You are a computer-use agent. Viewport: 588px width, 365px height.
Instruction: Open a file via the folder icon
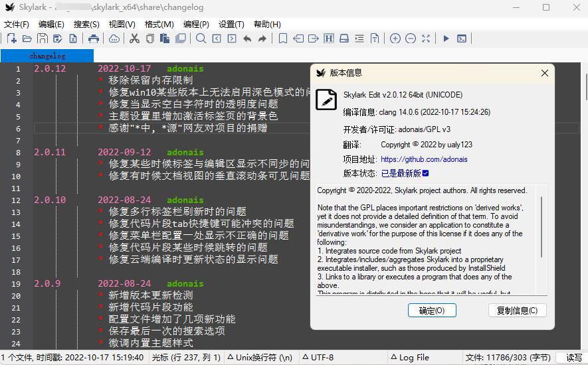tap(27, 38)
